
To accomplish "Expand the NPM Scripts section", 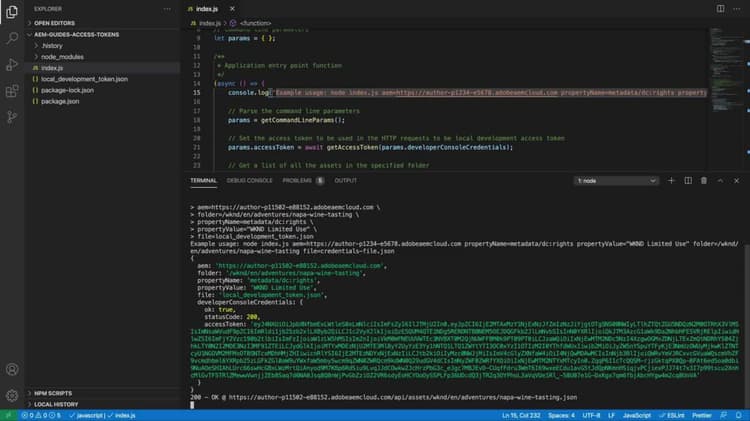I will pyautogui.click(x=53, y=393).
